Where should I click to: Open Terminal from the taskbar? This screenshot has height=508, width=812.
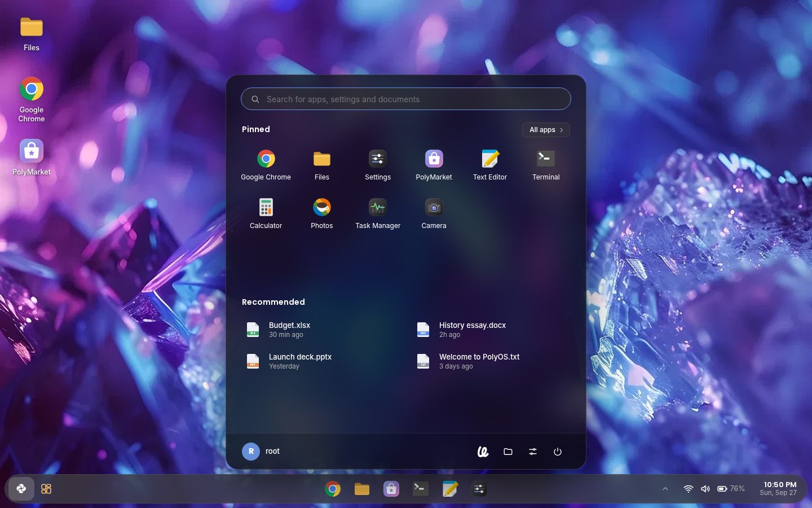click(421, 489)
